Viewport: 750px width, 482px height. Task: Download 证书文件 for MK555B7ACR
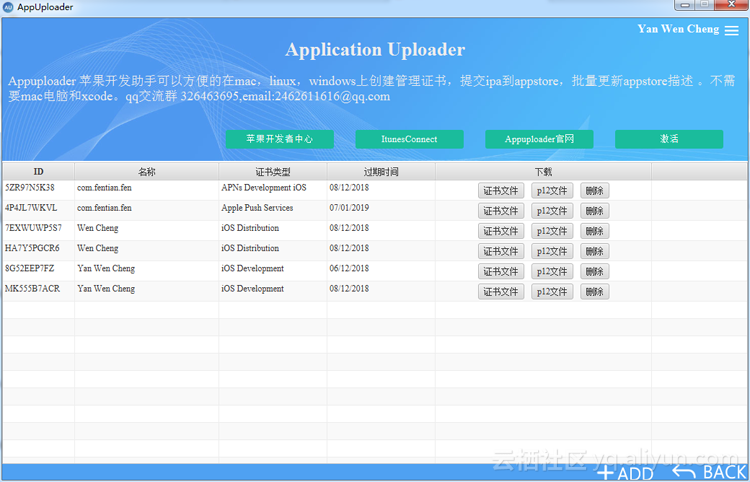(501, 291)
